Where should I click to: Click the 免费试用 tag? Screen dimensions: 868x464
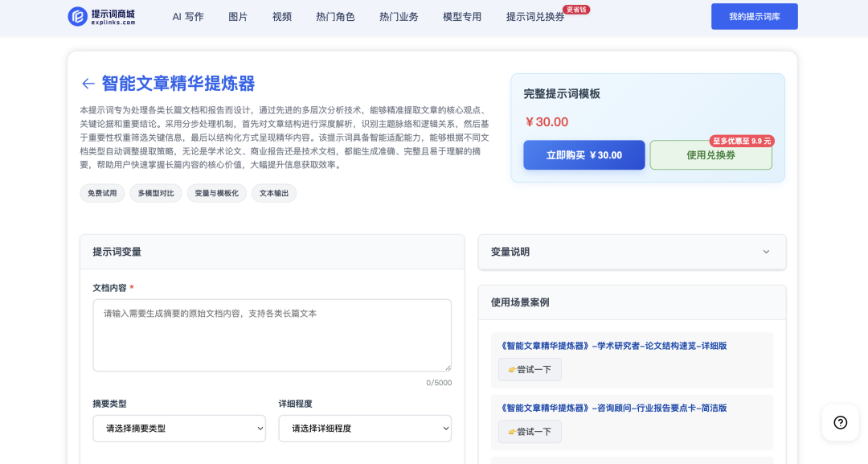pos(102,193)
